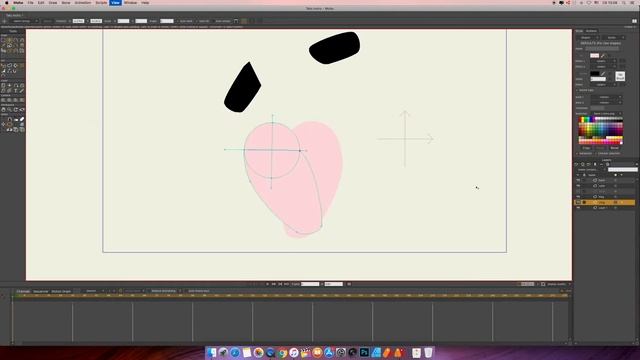Click the New Layer icon in Layers panel
Viewport: 640px width, 360px height.
click(576, 164)
